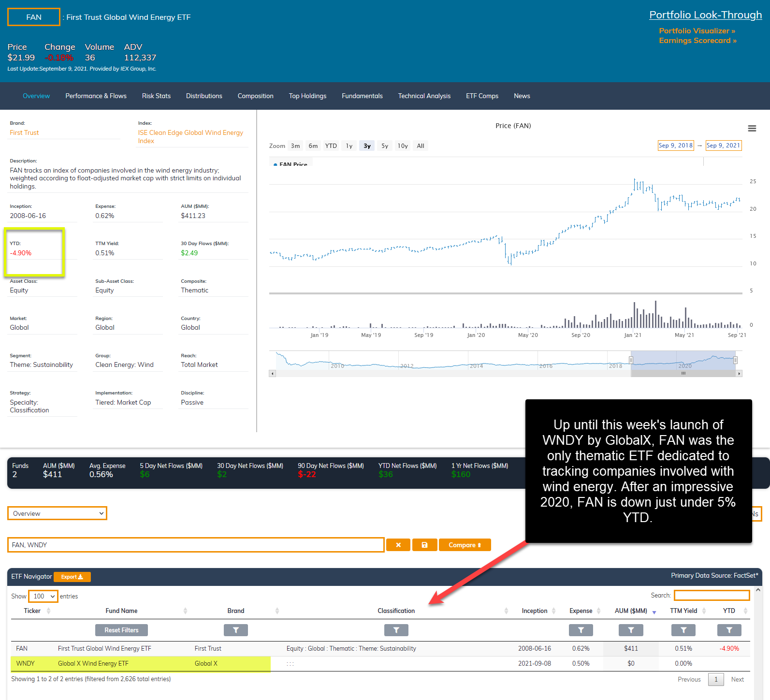Open the News tab

pos(522,96)
